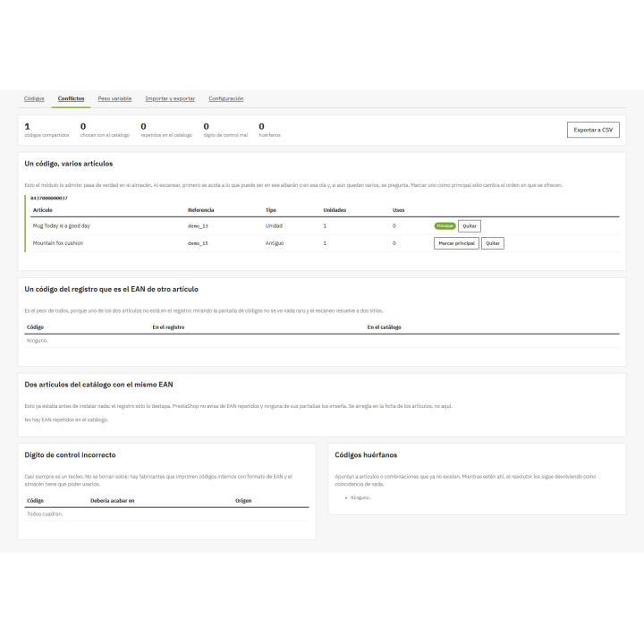This screenshot has height=644, width=644.
Task: Click heading about EAN de otro artículo
Action: pos(111,289)
